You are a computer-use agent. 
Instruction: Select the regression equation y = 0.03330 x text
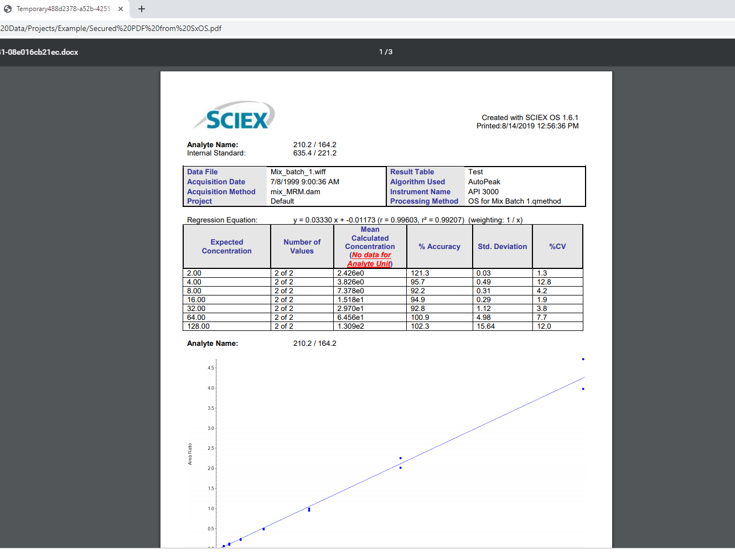click(x=379, y=220)
